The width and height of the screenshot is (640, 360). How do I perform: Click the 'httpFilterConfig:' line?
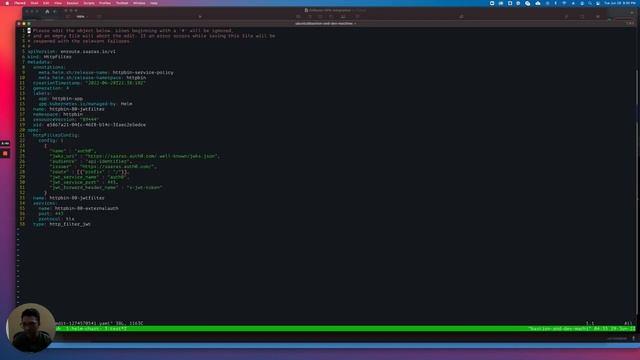click(56, 135)
